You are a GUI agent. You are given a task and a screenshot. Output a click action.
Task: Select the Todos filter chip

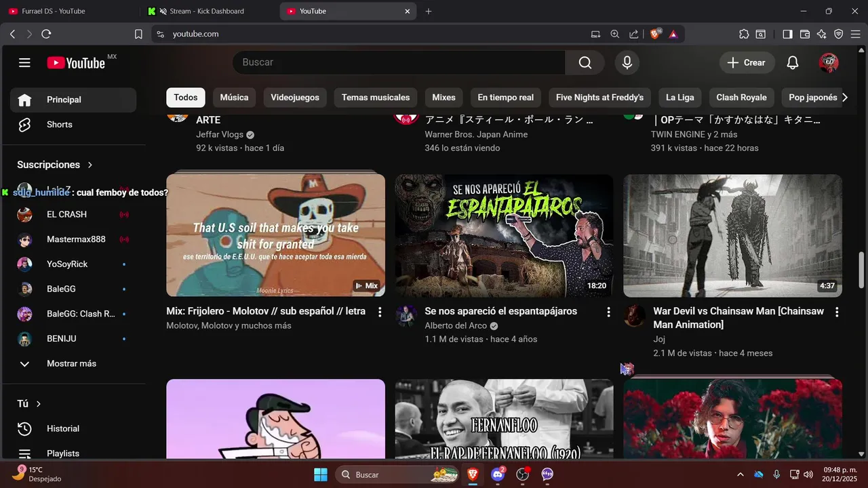click(186, 98)
